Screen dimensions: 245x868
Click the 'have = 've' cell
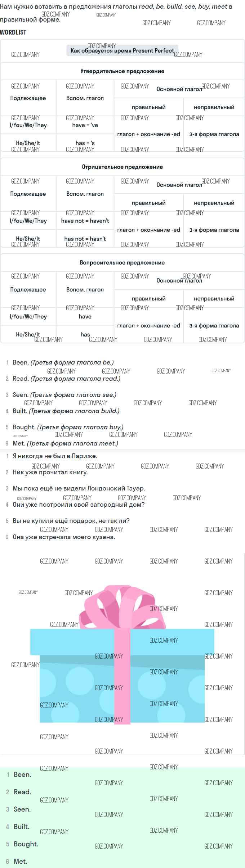coord(85,125)
